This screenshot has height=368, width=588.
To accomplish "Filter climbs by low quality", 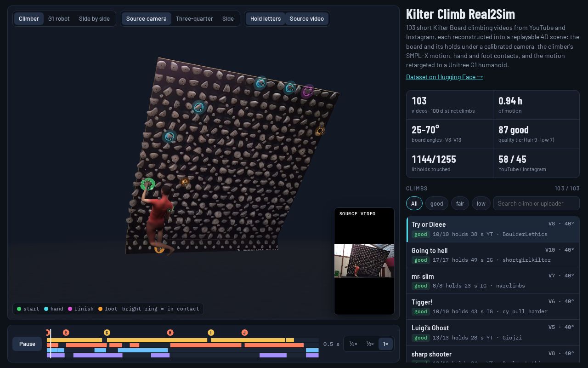I will [481, 203].
